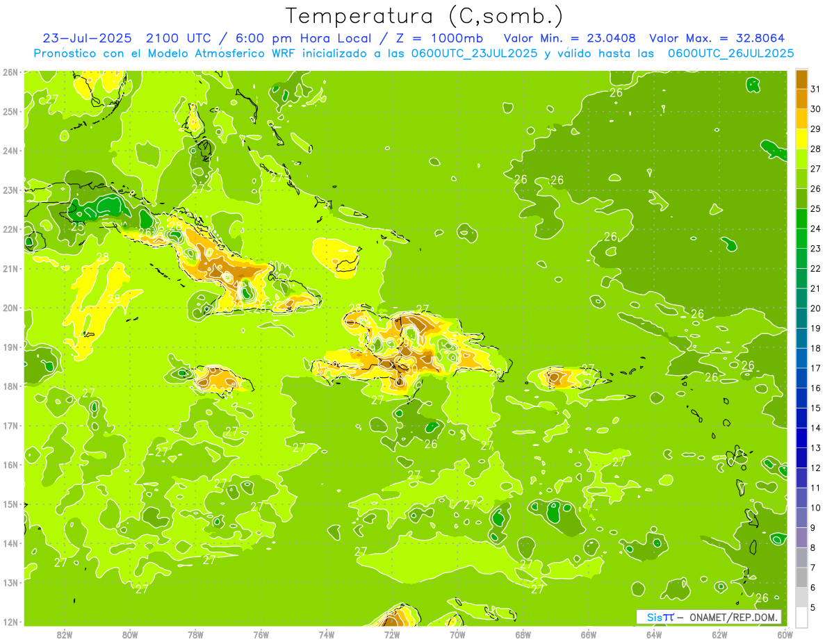This screenshot has height=644, width=834.
Task: Select the white legend swatch below 5
Action: tap(801, 617)
